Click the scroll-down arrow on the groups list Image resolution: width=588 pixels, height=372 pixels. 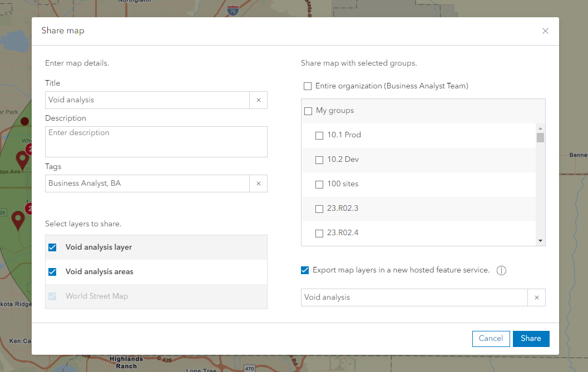(x=540, y=241)
